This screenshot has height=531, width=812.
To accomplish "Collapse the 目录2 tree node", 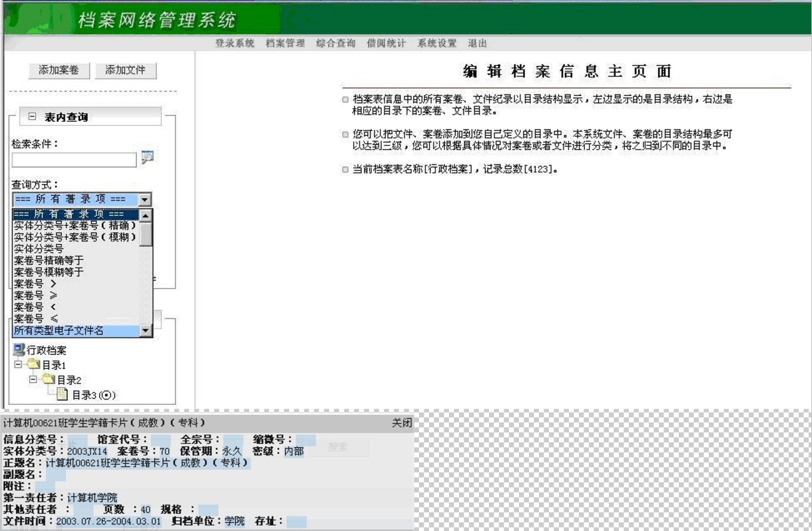I will click(x=33, y=380).
